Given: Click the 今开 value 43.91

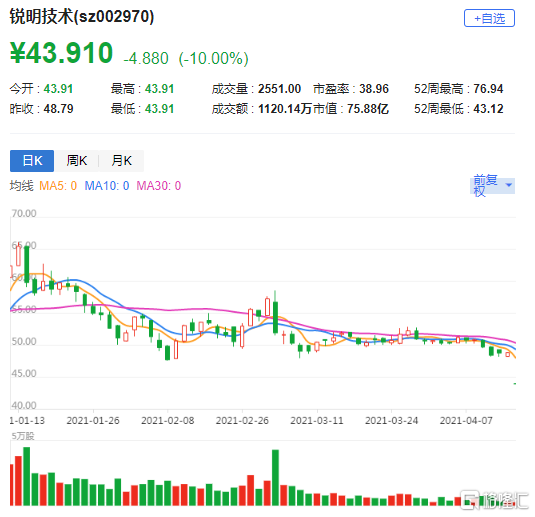Looking at the screenshot, I should [58, 89].
